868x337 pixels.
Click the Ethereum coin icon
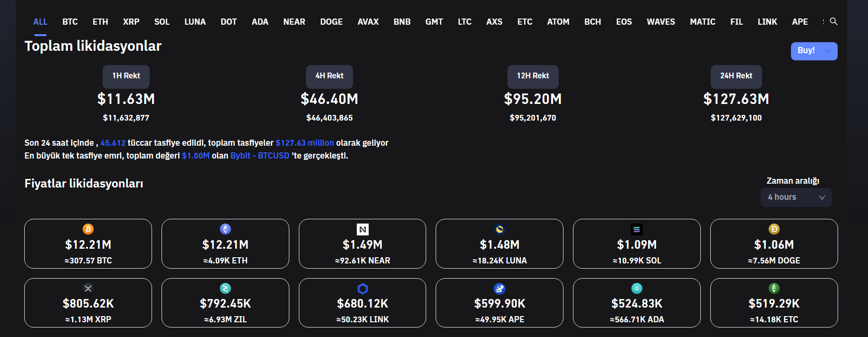(225, 229)
